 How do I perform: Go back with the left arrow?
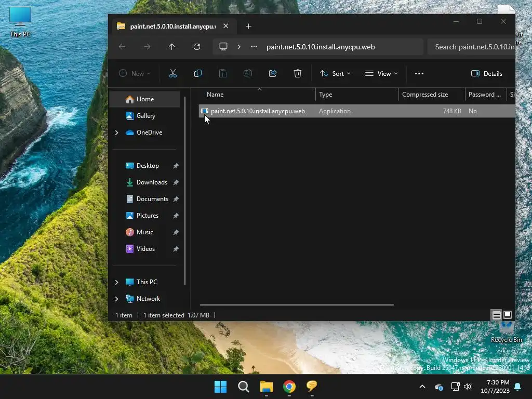pos(122,47)
